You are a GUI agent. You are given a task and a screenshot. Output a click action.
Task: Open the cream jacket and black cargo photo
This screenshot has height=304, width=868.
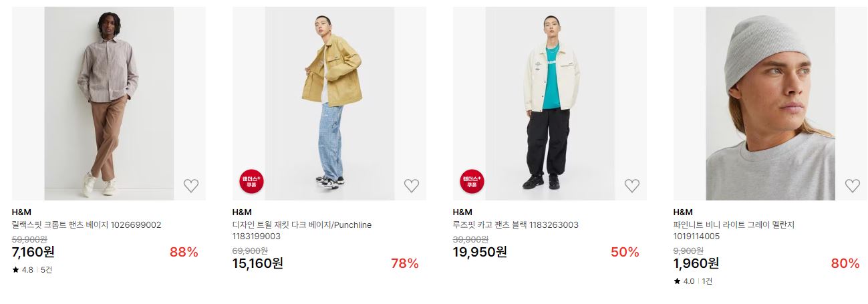550,104
